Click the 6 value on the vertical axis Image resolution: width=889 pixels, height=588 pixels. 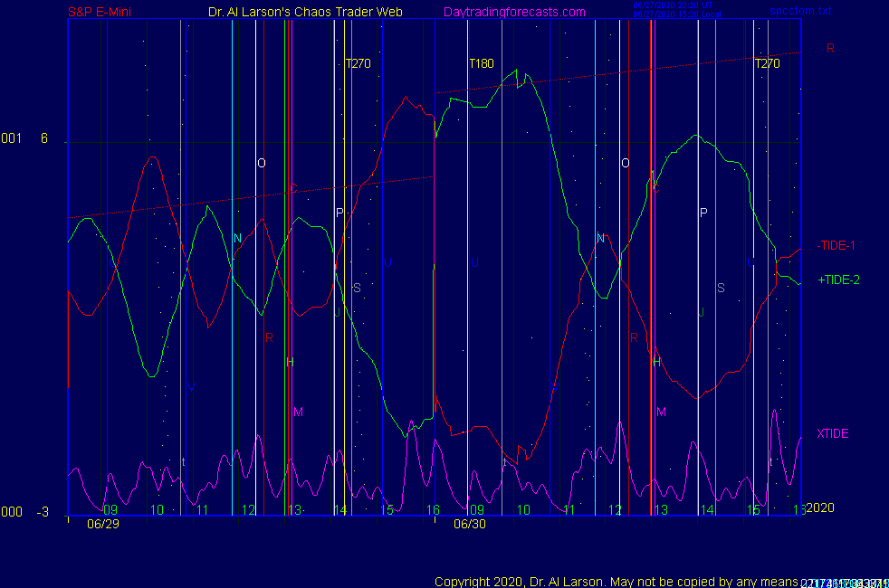click(43, 138)
